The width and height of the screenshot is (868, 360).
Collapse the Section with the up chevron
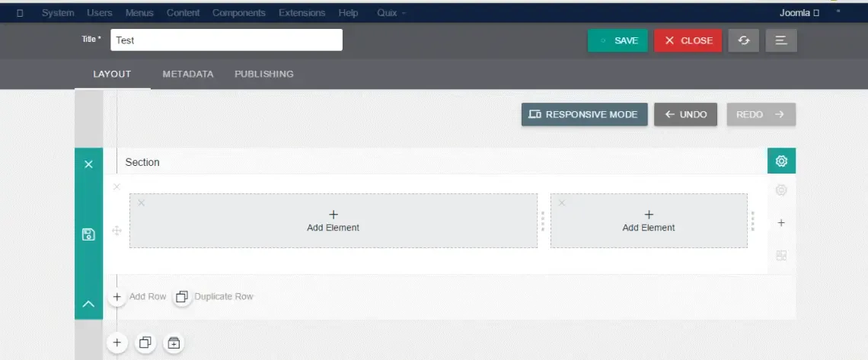click(x=88, y=304)
